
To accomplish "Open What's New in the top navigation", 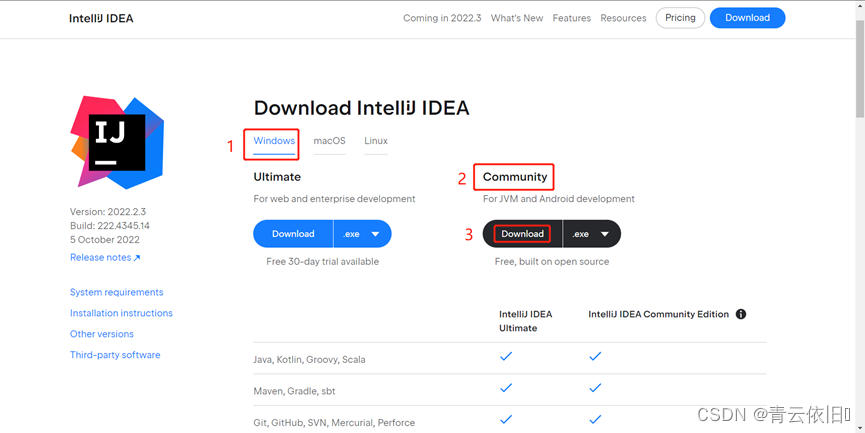I will 517,18.
